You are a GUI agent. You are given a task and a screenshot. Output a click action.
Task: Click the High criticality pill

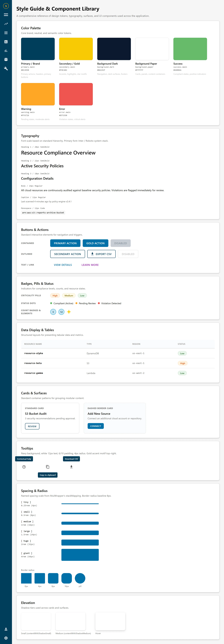pos(55,295)
